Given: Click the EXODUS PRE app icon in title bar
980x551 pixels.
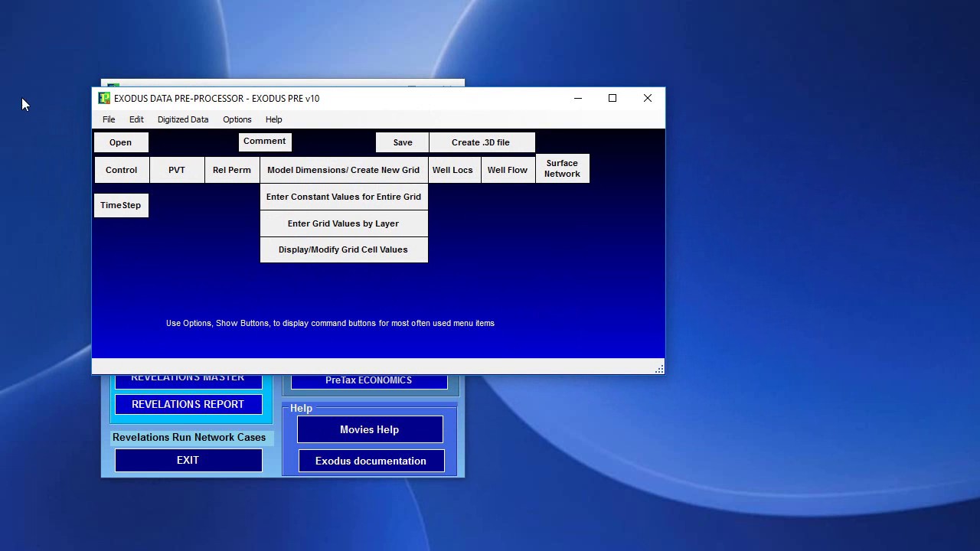Looking at the screenshot, I should pos(104,98).
